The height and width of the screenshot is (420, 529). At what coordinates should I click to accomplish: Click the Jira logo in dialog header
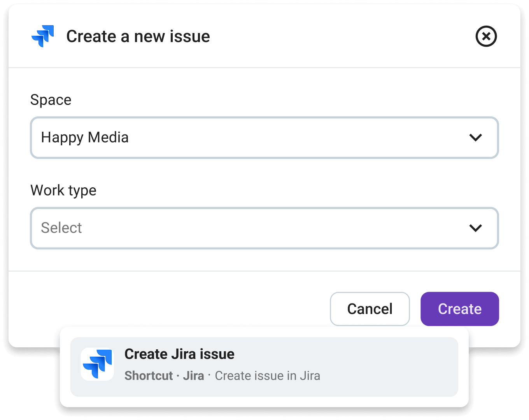coord(43,36)
